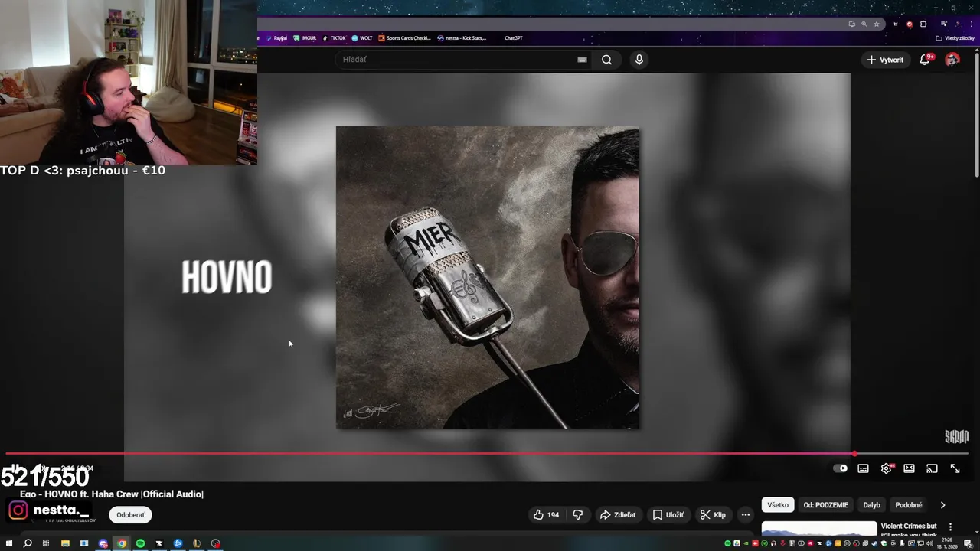This screenshot has height=551, width=980.
Task: Open the nestta Kick Stats bookmark
Action: pos(462,37)
